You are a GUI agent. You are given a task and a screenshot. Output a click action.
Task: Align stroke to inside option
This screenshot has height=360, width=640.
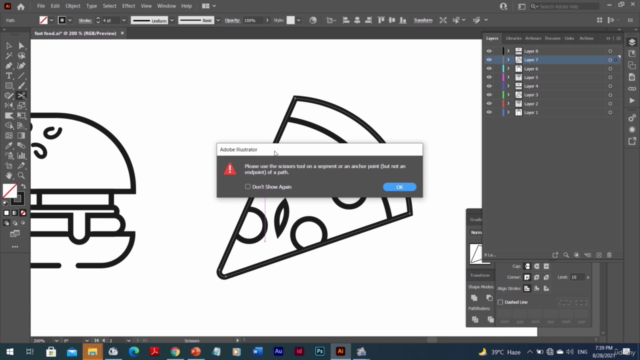[x=537, y=289]
